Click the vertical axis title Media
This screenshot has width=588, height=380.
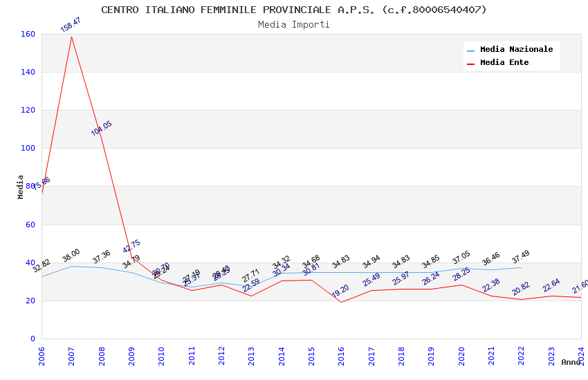[20, 187]
